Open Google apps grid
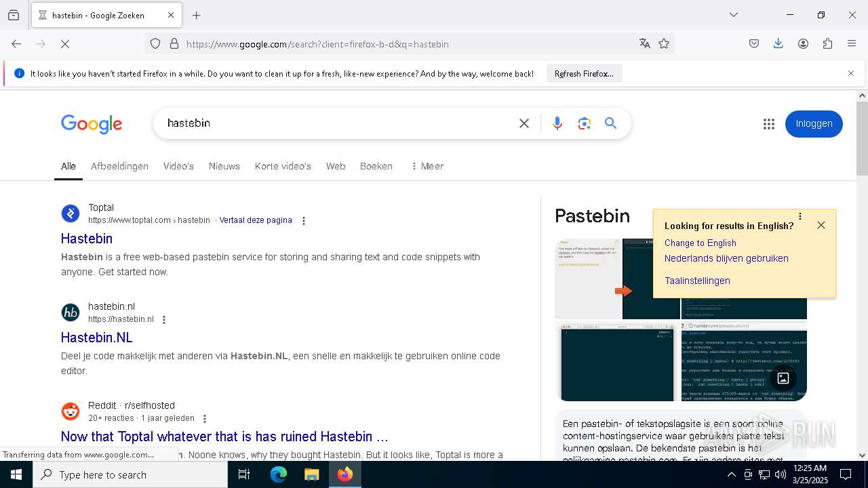This screenshot has width=868, height=488. coord(768,124)
